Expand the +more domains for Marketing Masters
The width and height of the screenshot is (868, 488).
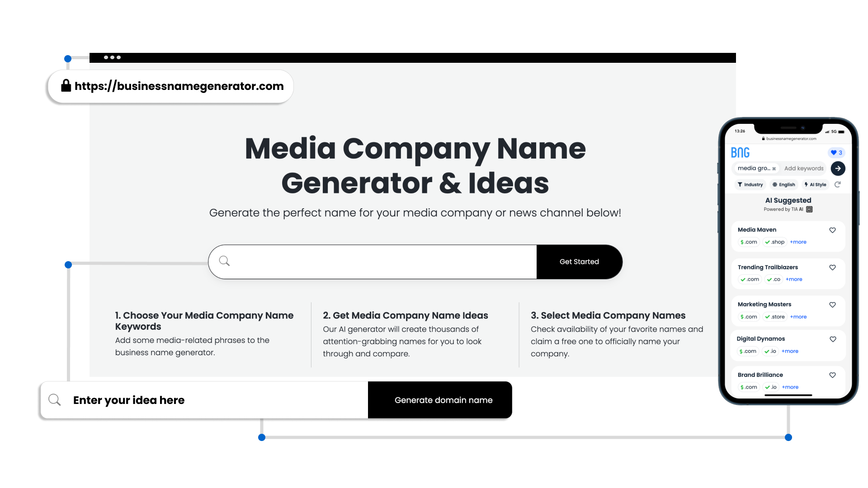(798, 316)
